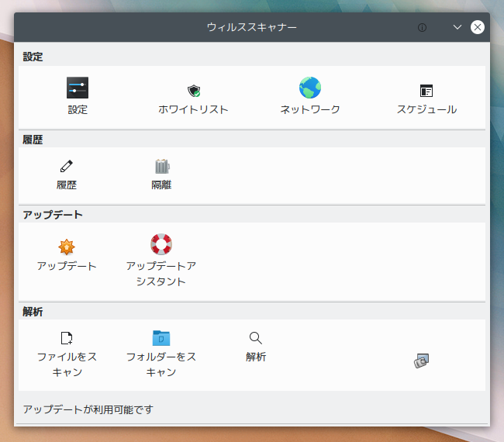Open the スケジュール calendar icon
504x442 pixels.
426,91
